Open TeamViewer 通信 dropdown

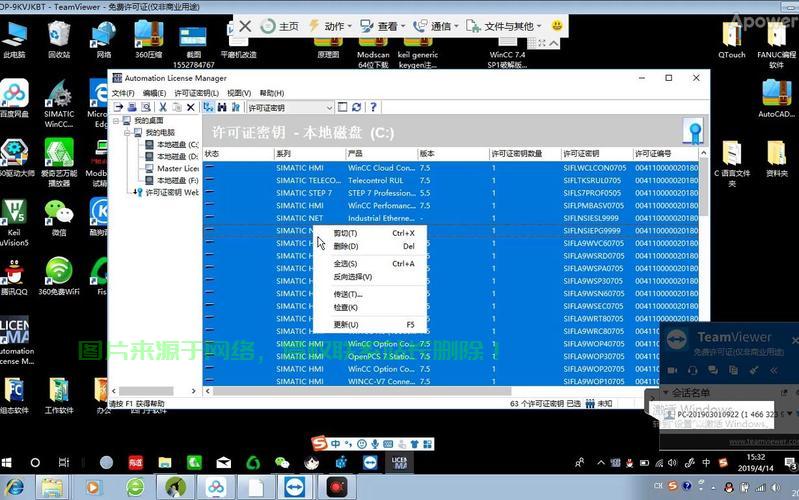[x=436, y=26]
